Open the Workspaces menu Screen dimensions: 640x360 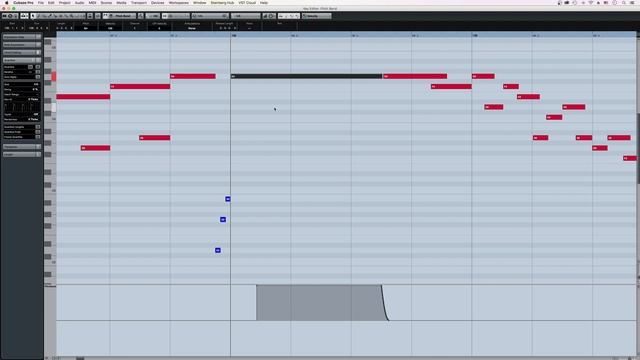point(178,2)
